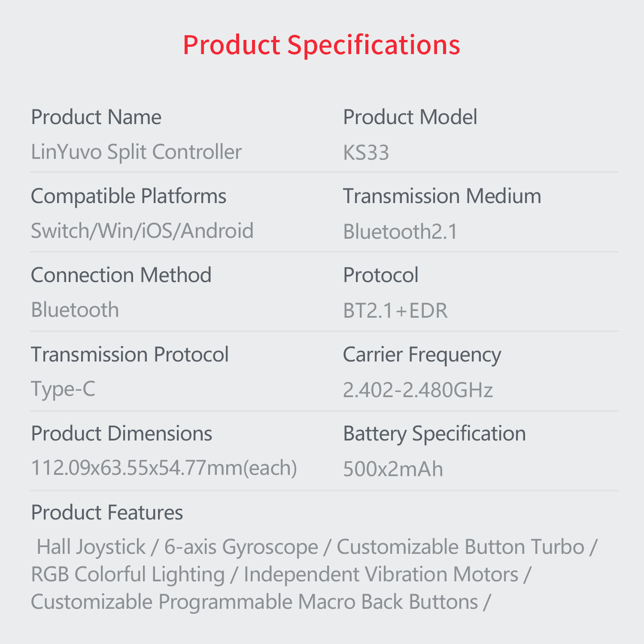Click the Compatible Platforms label
The height and width of the screenshot is (644, 644).
[128, 196]
